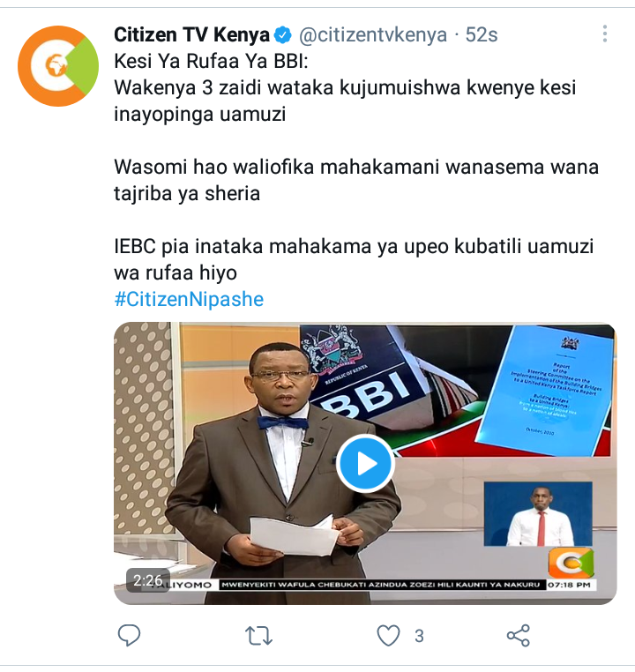The width and height of the screenshot is (635, 672).
Task: Click the Citizen logo watermark in video
Action: click(x=571, y=563)
